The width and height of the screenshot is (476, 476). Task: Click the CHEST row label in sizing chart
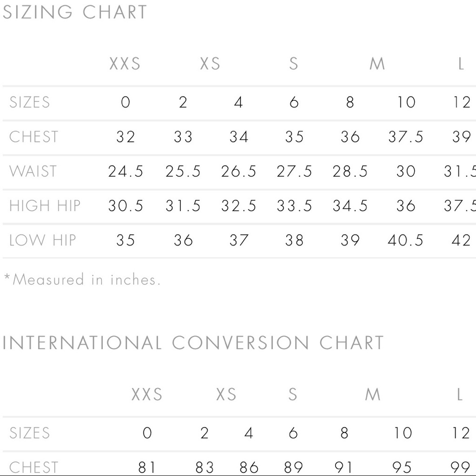point(33,137)
